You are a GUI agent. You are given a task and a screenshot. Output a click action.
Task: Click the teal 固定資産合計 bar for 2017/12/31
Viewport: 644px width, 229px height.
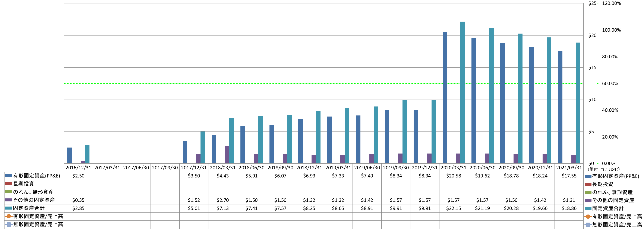pos(203,147)
